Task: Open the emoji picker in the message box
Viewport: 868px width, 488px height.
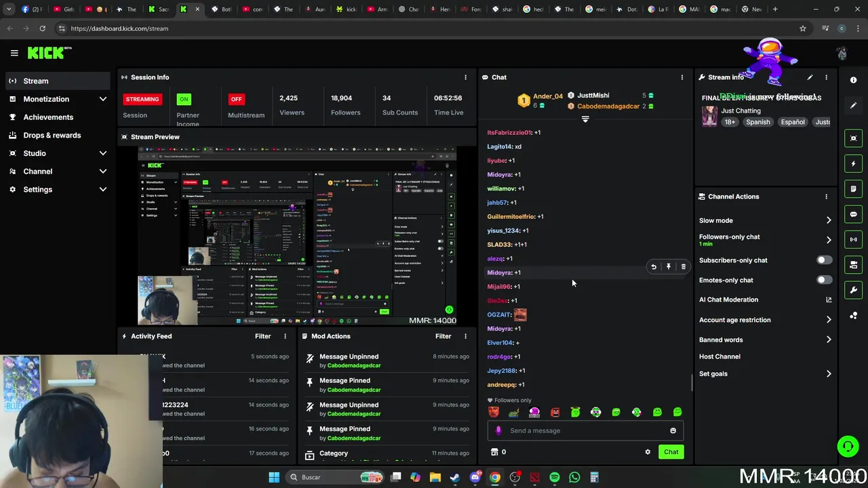Action: [x=673, y=430]
